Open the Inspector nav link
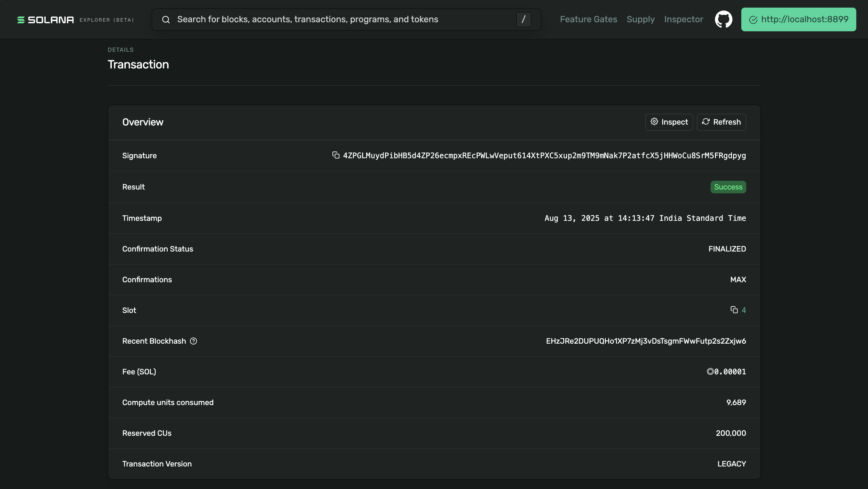The height and width of the screenshot is (489, 868). point(683,20)
